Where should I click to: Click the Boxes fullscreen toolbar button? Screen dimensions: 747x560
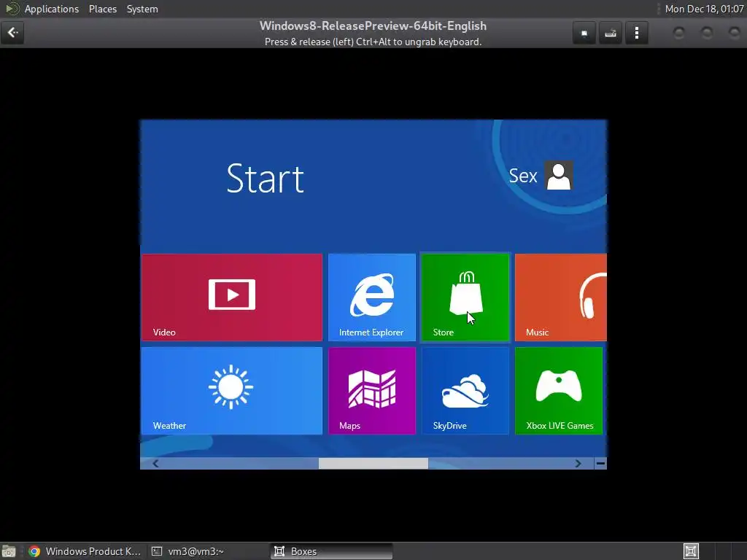(x=584, y=34)
